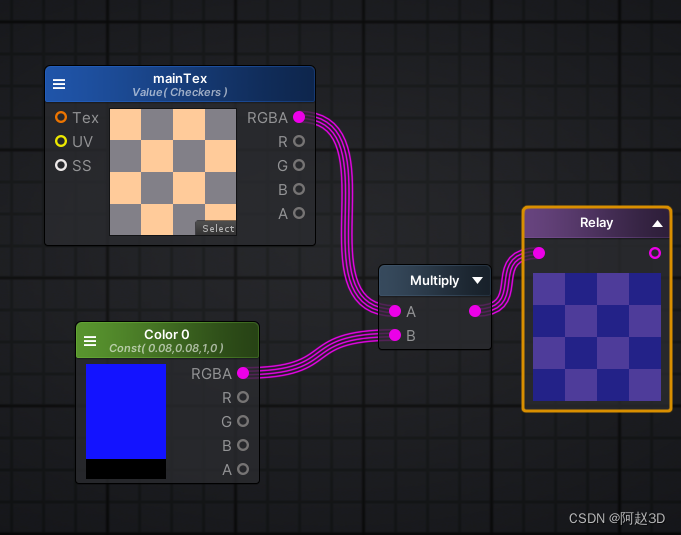681x535 pixels.
Task: Open the mainTex node hamburger menu
Action: [59, 84]
